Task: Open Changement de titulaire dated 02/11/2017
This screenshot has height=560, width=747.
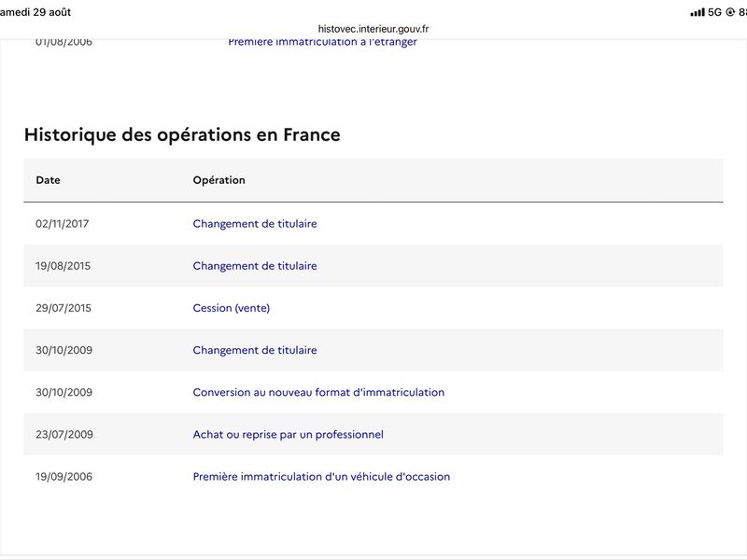Action: click(255, 224)
